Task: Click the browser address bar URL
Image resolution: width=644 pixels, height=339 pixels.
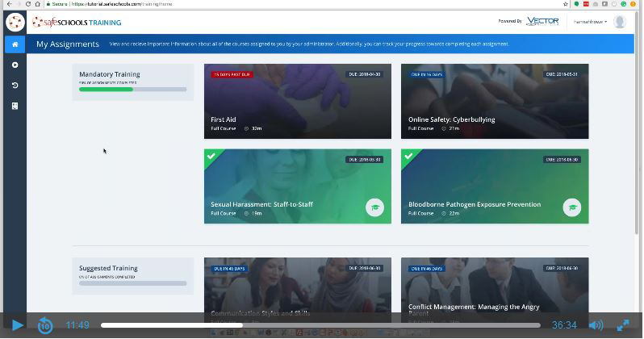Action: point(122,4)
